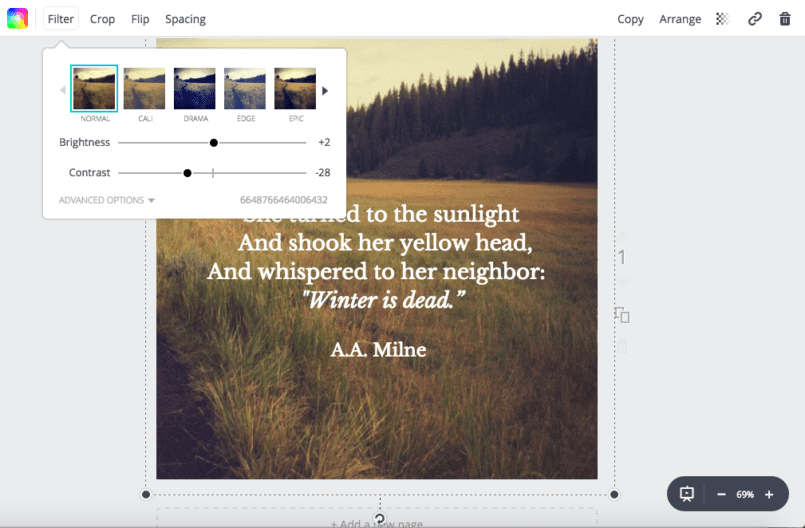The image size is (805, 528).
Task: Open the Spacing toolbar option
Action: (x=185, y=19)
